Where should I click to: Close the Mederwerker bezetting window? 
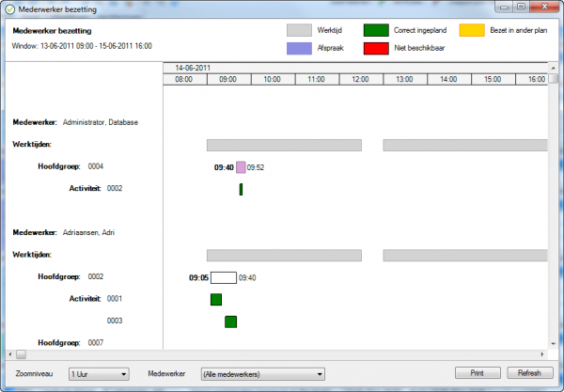pos(544,7)
